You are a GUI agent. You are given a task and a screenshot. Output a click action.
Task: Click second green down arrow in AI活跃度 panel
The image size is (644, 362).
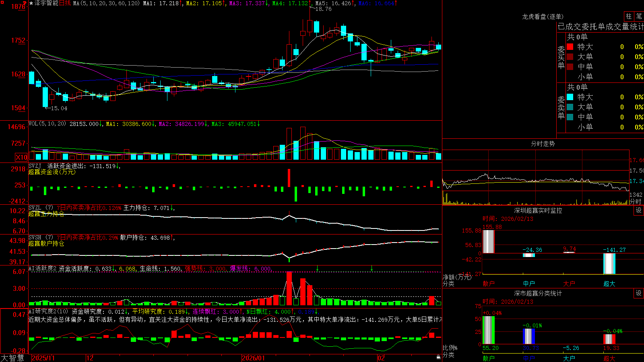pyautogui.click(x=372, y=268)
